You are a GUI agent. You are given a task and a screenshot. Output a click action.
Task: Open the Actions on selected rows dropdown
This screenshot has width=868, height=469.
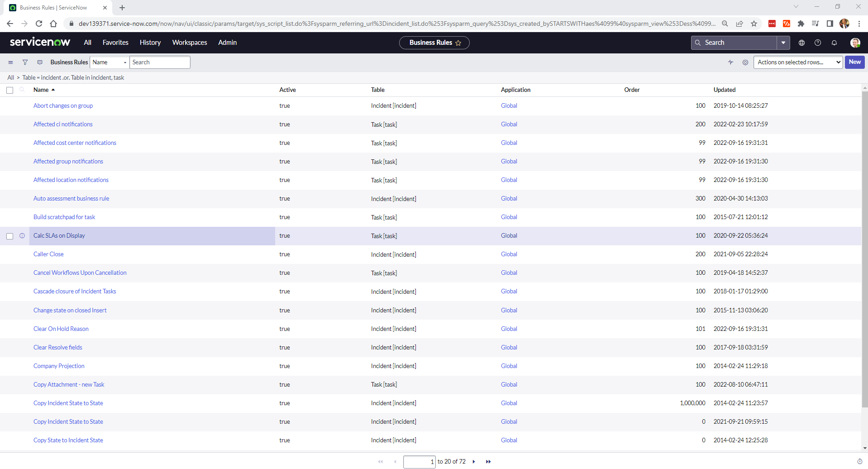[x=797, y=62]
